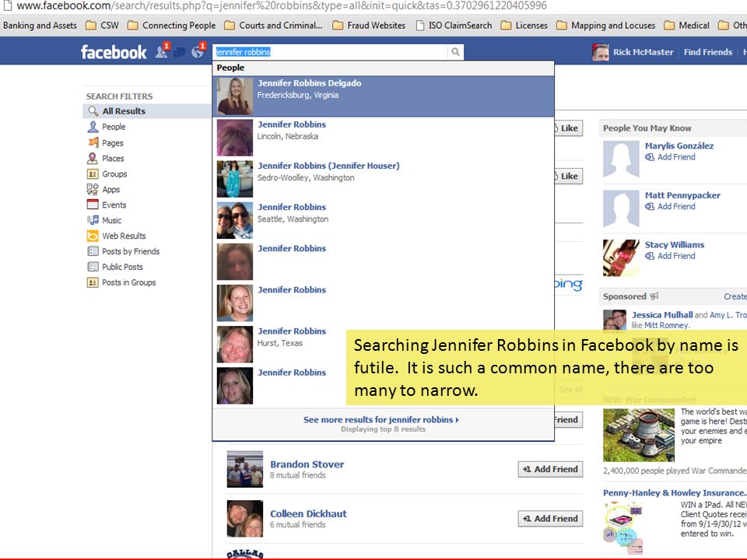The height and width of the screenshot is (560, 747).
Task: Open Jessica Mulhall link in Sponsored
Action: [662, 315]
